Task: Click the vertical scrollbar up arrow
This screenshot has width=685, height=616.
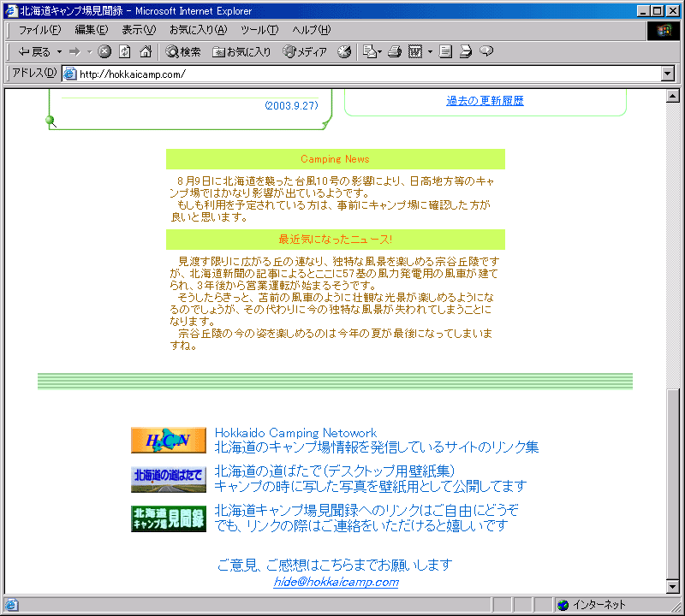Action: pyautogui.click(x=673, y=96)
